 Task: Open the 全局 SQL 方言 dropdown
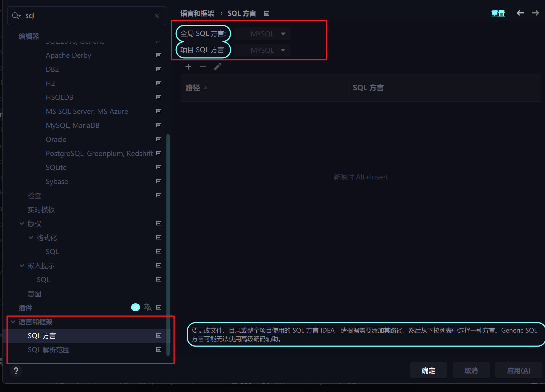pos(262,34)
